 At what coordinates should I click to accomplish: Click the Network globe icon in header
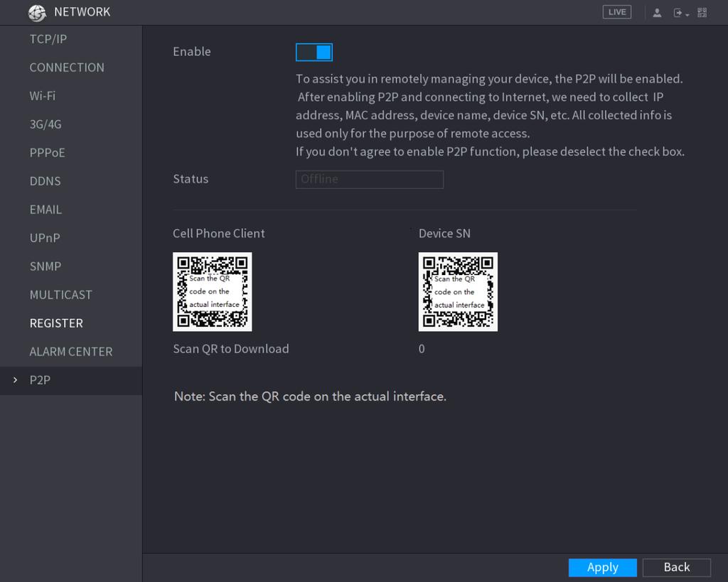point(37,13)
